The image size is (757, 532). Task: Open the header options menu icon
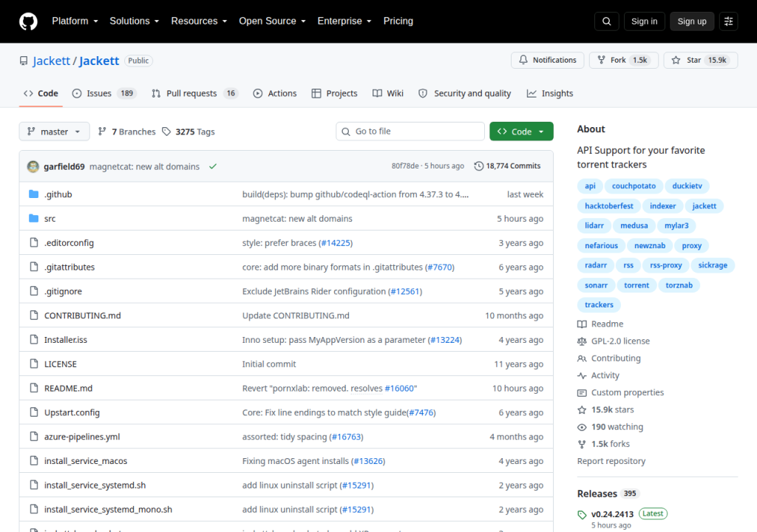coord(728,21)
